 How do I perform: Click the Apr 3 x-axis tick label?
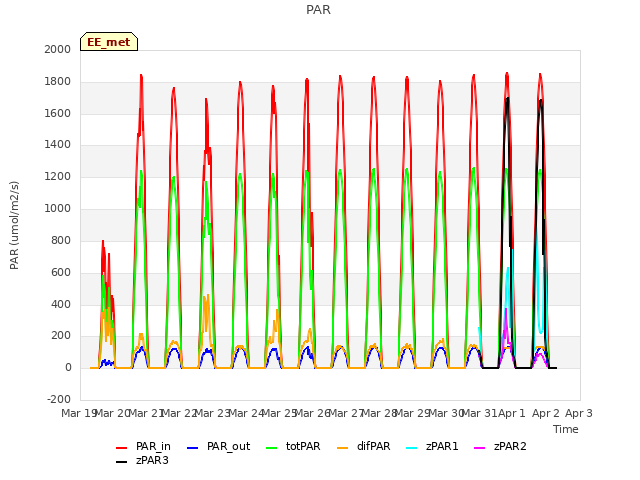coord(579,413)
